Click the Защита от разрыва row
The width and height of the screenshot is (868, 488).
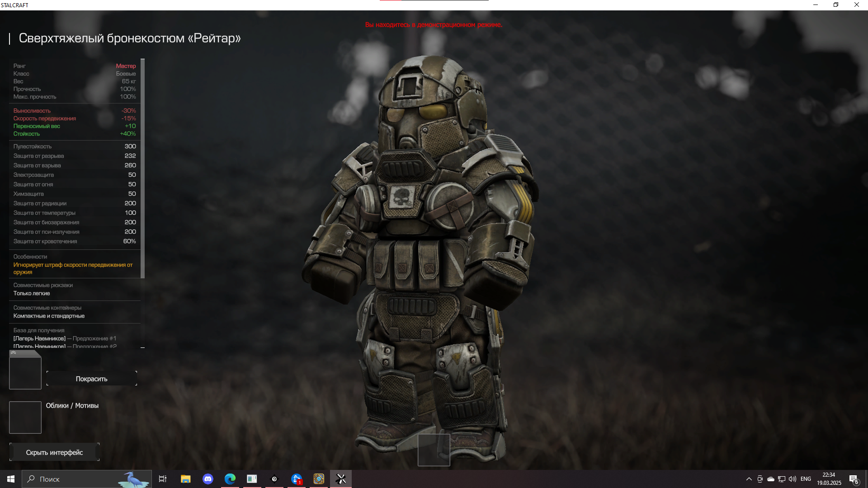tap(75, 156)
